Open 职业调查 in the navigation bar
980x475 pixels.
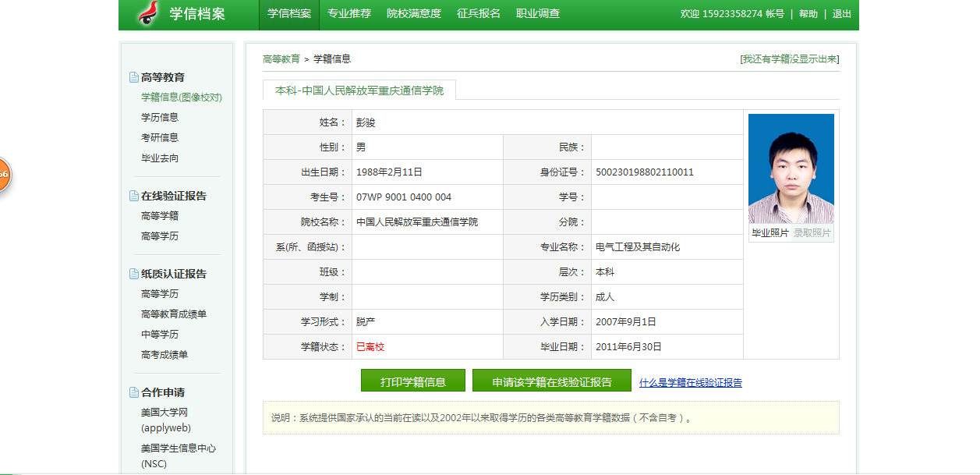(x=538, y=14)
